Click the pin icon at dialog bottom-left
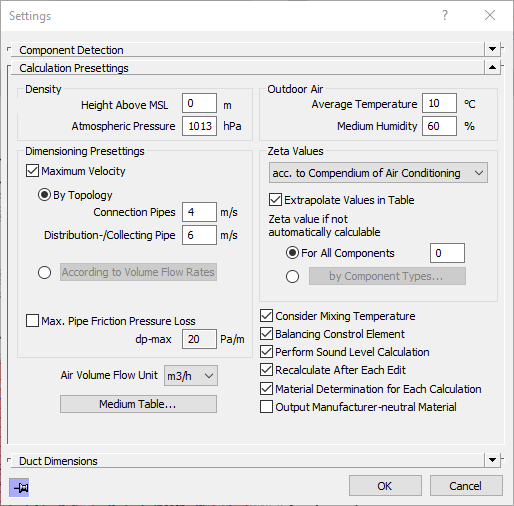514x506 pixels. click(19, 487)
